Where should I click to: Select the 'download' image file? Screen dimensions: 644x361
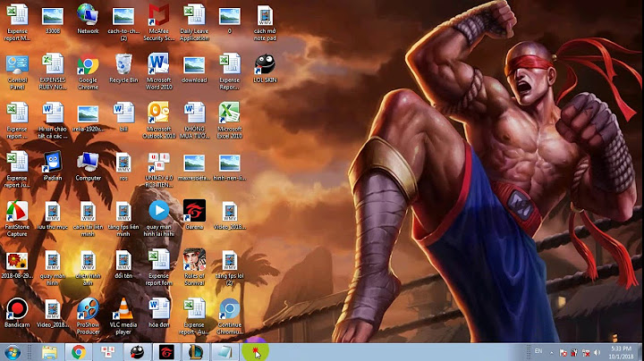(x=194, y=68)
